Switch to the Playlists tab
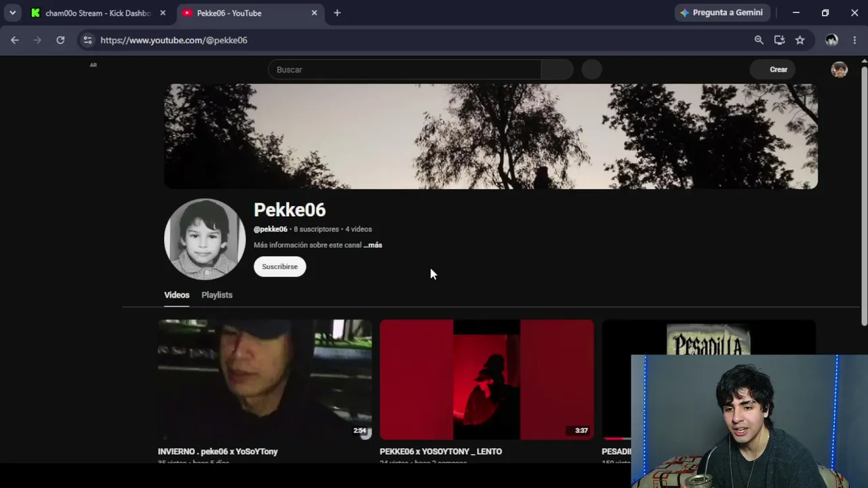This screenshot has width=868, height=488. pyautogui.click(x=217, y=295)
